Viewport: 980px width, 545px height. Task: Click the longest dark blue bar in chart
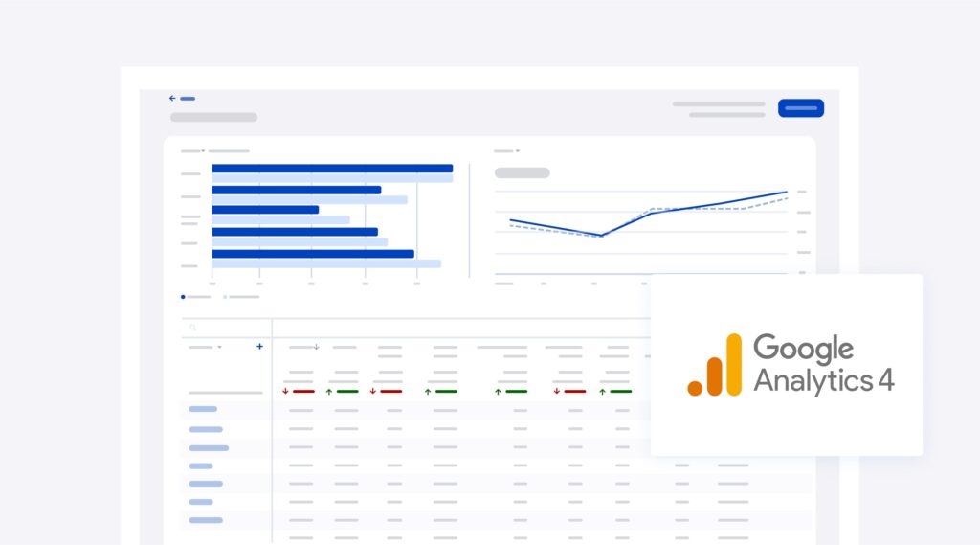pos(332,169)
